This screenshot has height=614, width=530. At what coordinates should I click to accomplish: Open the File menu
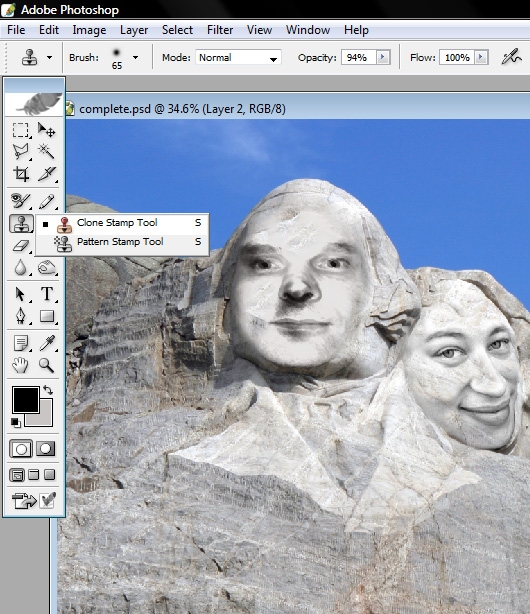16,30
